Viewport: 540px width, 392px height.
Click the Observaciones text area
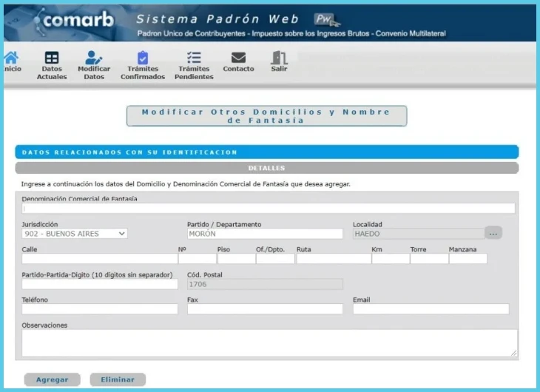[x=269, y=343]
